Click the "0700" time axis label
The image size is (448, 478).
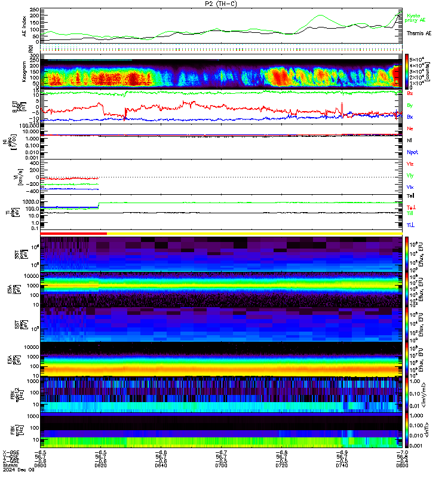pyautogui.click(x=221, y=465)
